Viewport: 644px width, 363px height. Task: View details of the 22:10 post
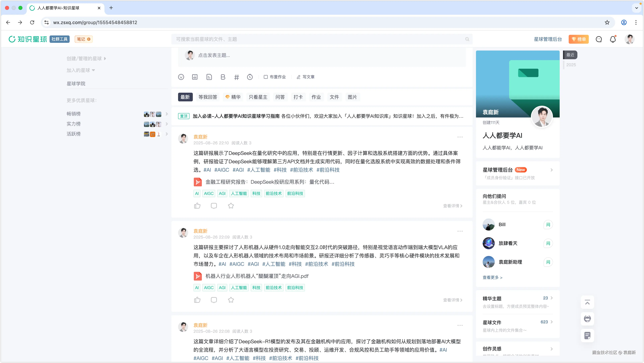453,206
